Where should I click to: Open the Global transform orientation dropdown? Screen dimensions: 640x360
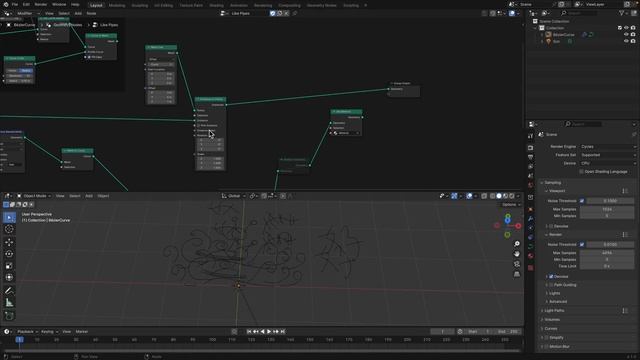click(x=233, y=196)
